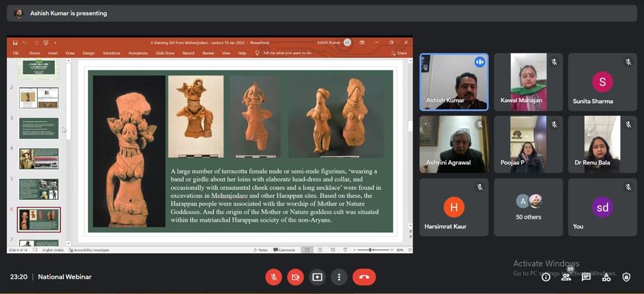Click muted mic icon on Dr Renu Bala tile
Image resolution: width=644 pixels, height=294 pixels.
(x=628, y=124)
